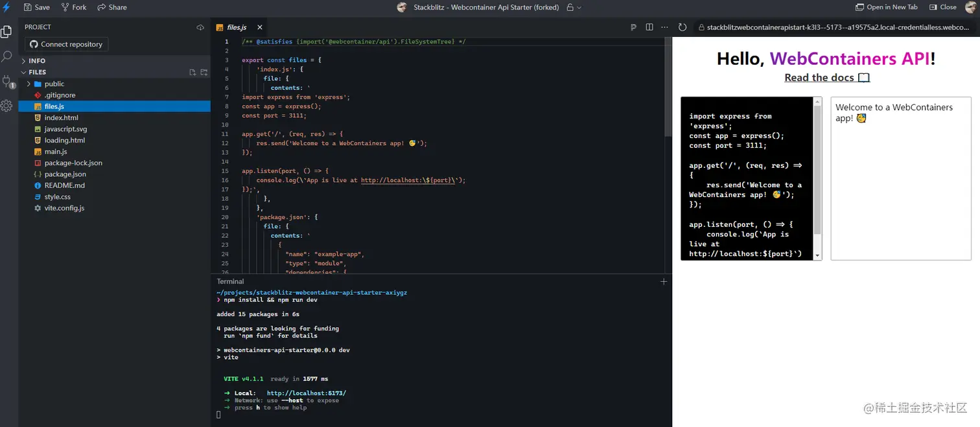Click the localhost URL in editor line 16
Viewport: 980px width, 427px height.
click(407, 180)
